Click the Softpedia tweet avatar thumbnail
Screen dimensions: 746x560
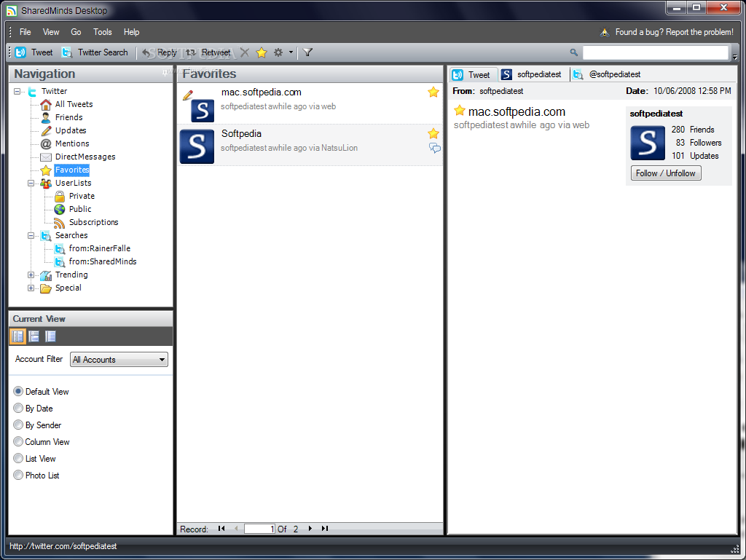coord(197,146)
